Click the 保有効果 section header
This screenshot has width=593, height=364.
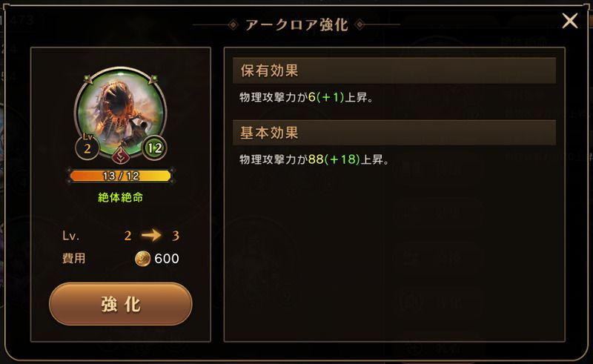click(x=394, y=70)
